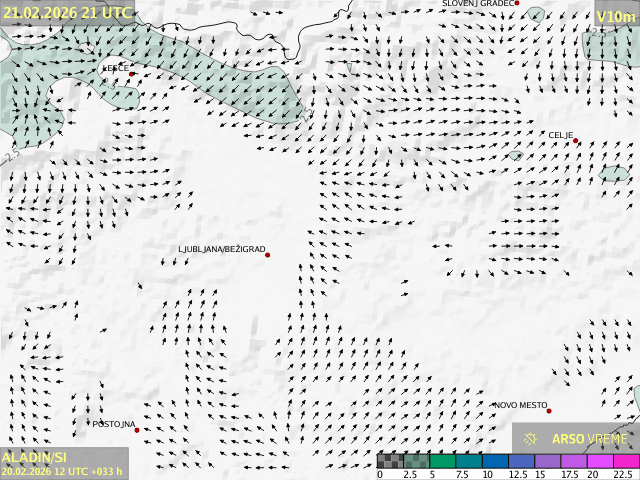Click the red Ljubljana/Bežigrad station marker
Screen dimensions: 640x480
[267, 255]
